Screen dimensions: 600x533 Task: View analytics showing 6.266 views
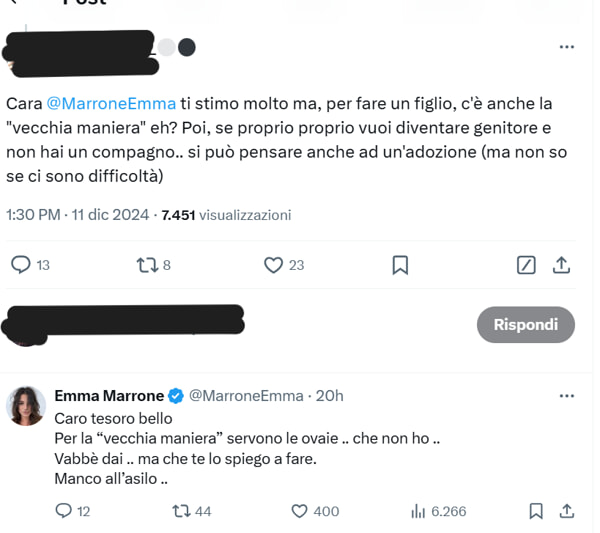click(419, 511)
